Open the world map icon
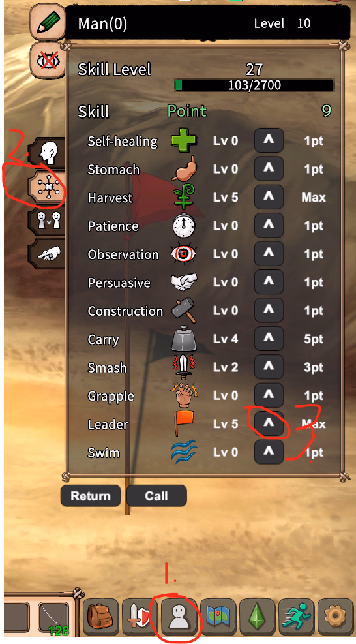Viewport: 356px width, 644px height. [218, 617]
